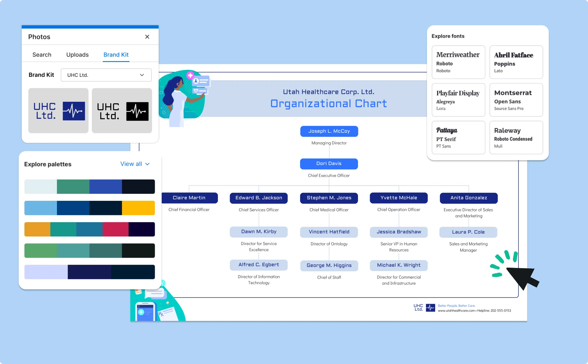The width and height of the screenshot is (588, 364).
Task: Select the Pattaya font pairing
Action: pyautogui.click(x=458, y=138)
